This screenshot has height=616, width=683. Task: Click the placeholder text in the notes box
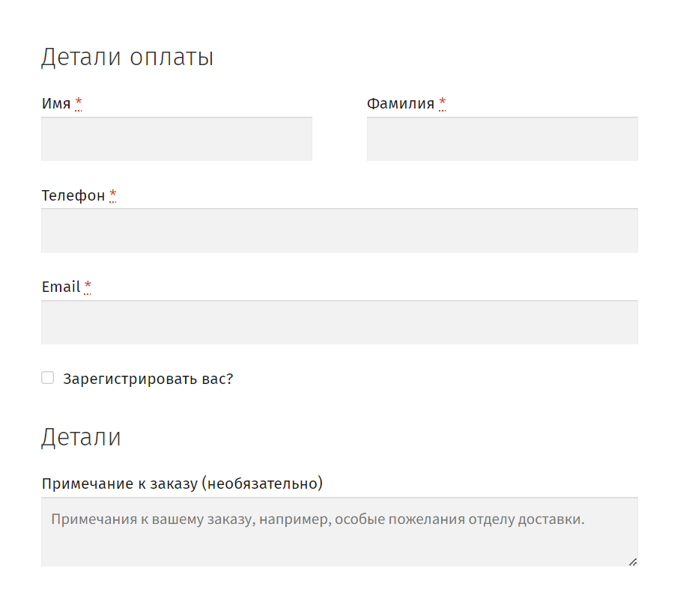318,519
